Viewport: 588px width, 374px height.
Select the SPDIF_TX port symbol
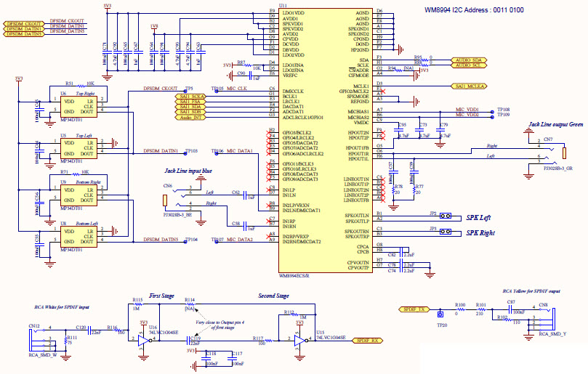point(414,309)
